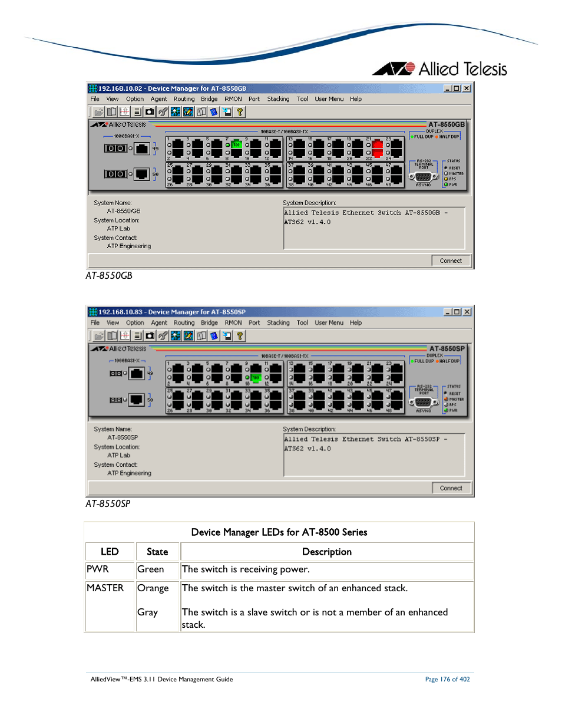Click the blue tag icon in the AT-8550GB toolbar
Image resolution: width=562 pixels, height=728 pixels.
tap(214, 111)
